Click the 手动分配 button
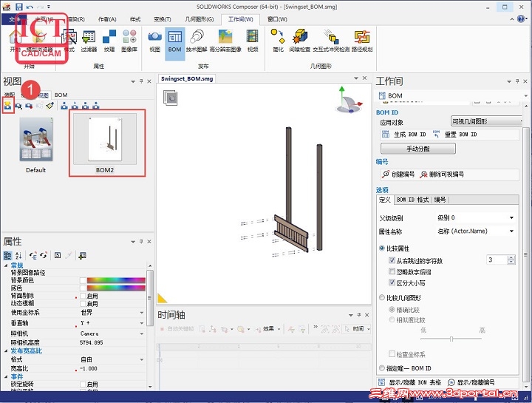532x403 pixels. [x=418, y=149]
